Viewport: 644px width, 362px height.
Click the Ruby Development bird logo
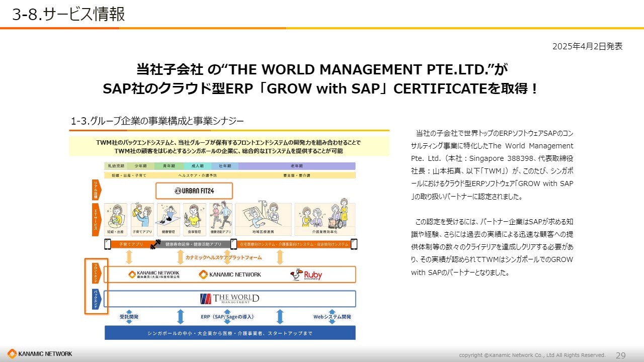306,275
